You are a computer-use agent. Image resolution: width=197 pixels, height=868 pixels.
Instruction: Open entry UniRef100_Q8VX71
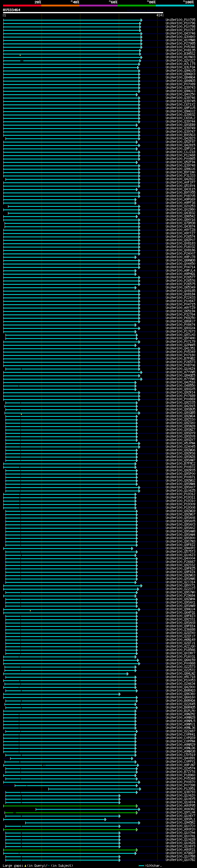(180, 585)
